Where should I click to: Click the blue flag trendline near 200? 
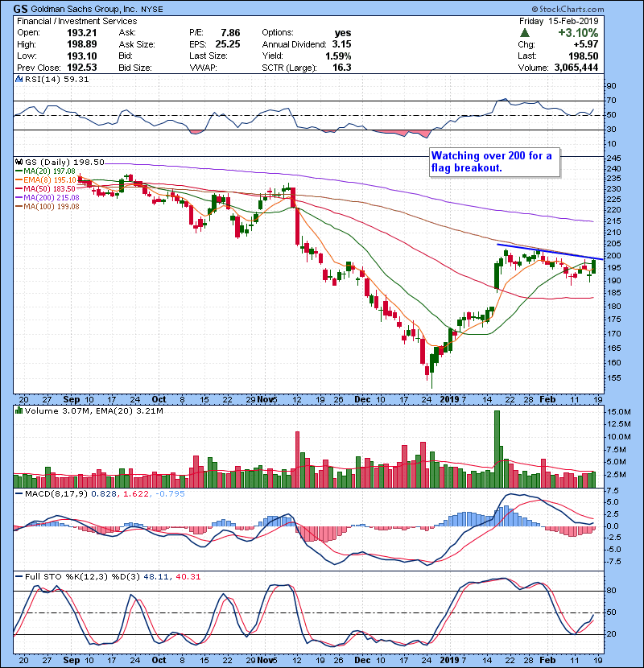550,251
